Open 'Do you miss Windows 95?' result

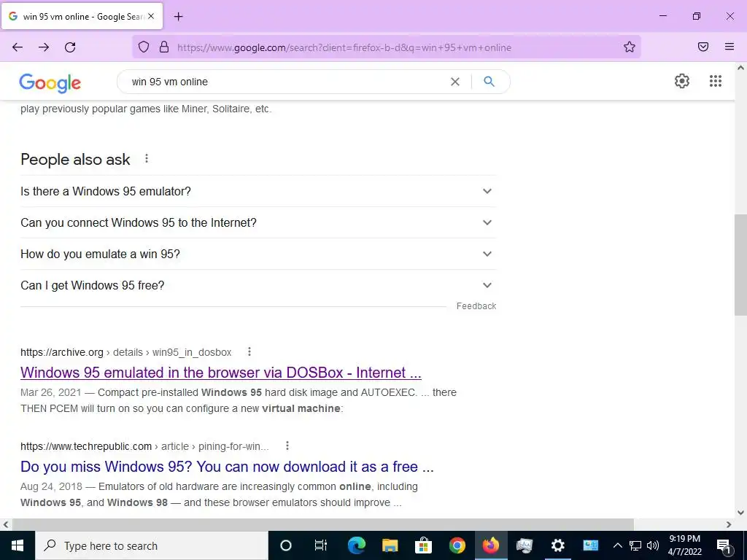[228, 467]
